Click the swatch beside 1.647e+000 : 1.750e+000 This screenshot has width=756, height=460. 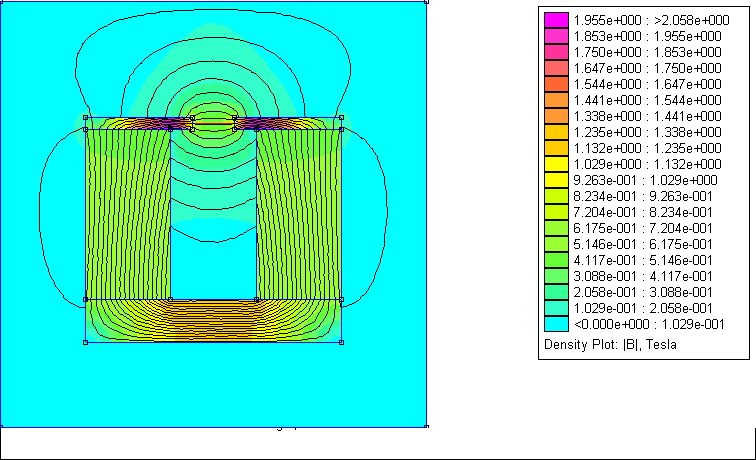(x=556, y=68)
